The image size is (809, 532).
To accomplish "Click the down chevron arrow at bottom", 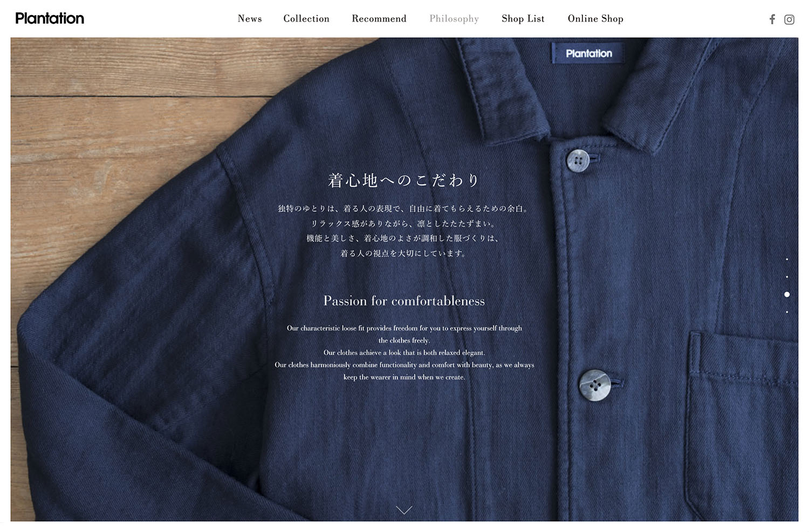I will point(404,510).
